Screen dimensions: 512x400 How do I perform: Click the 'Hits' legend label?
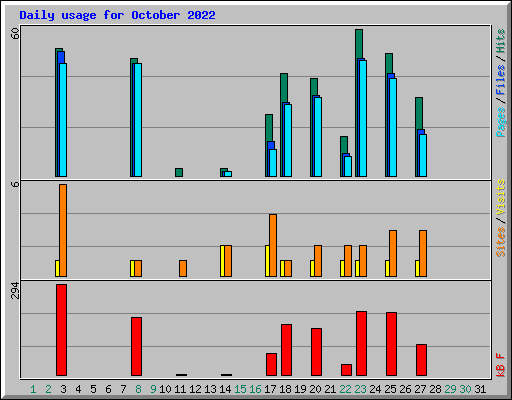(501, 42)
